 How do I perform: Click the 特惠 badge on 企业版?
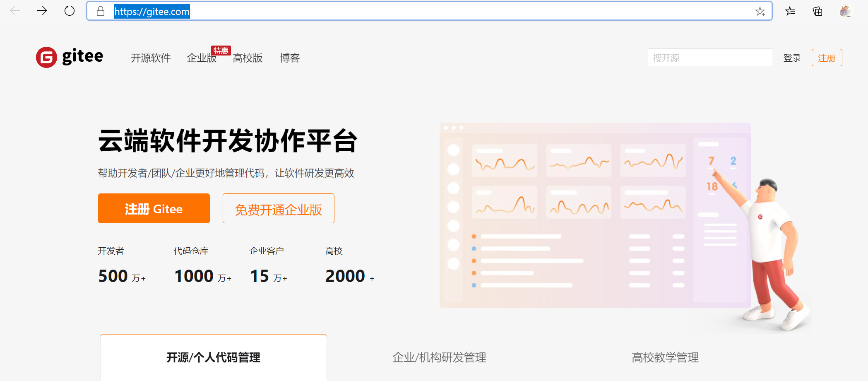pos(221,51)
